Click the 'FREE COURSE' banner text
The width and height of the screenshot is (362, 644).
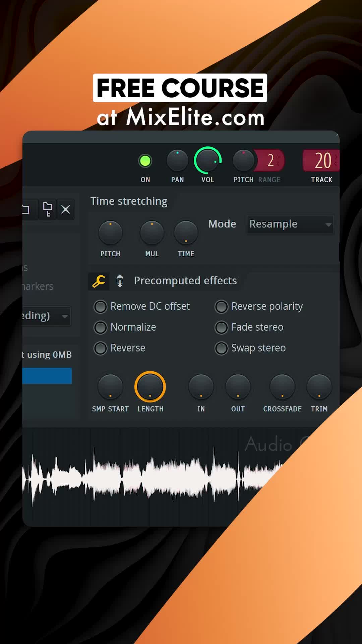(180, 88)
